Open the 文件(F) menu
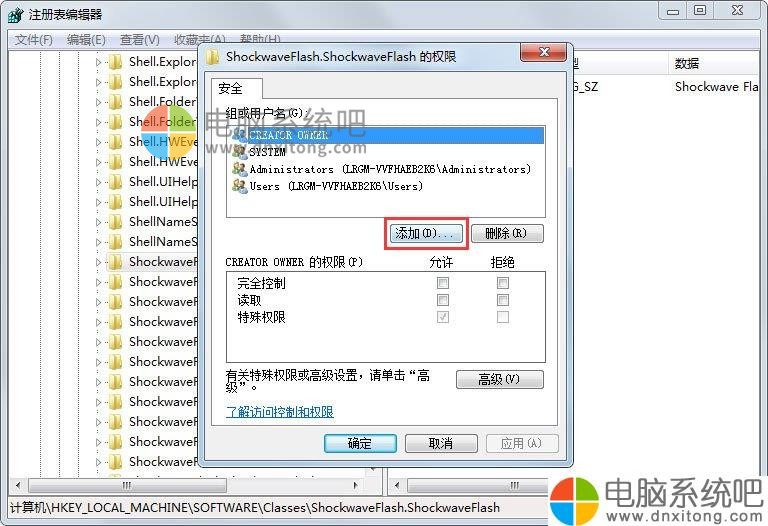This screenshot has width=768, height=526. [33, 40]
